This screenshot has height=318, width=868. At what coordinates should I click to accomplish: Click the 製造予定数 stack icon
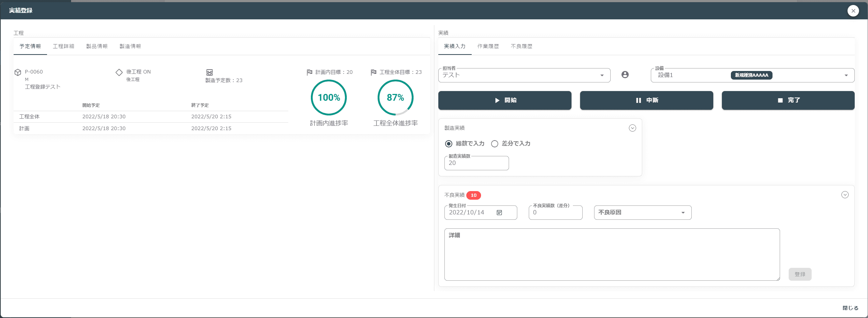point(210,72)
